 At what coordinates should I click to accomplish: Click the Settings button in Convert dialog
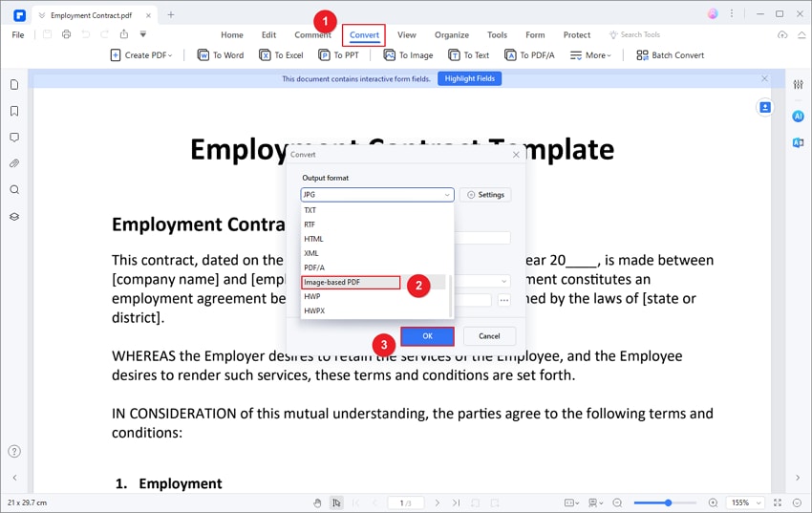point(485,195)
